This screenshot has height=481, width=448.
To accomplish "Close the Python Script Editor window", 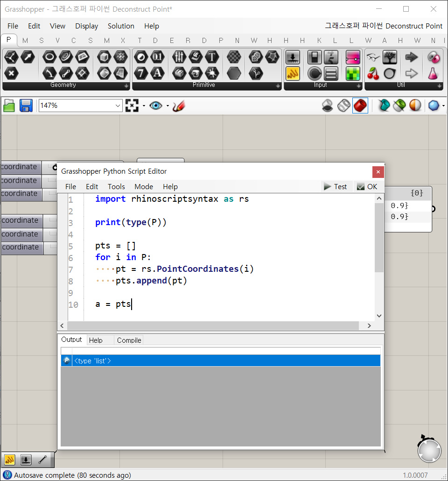I will (378, 172).
